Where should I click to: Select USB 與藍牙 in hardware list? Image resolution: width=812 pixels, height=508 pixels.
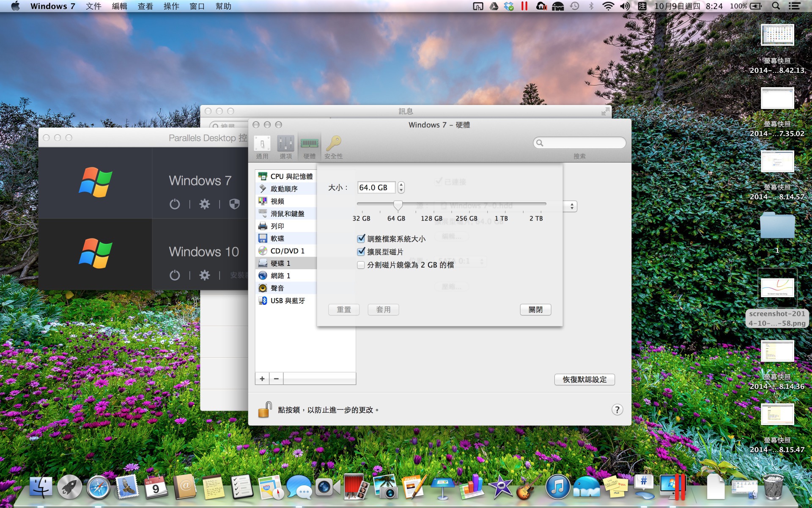(286, 300)
